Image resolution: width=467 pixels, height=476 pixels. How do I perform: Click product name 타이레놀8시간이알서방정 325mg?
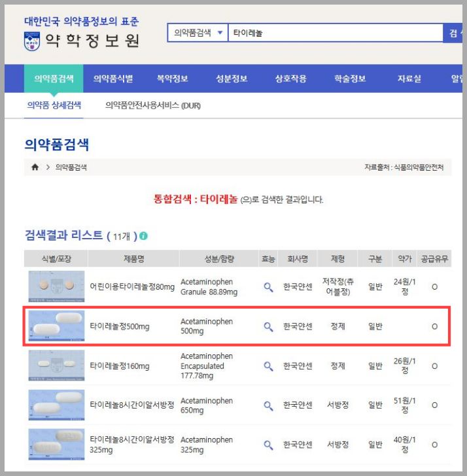[132, 445]
